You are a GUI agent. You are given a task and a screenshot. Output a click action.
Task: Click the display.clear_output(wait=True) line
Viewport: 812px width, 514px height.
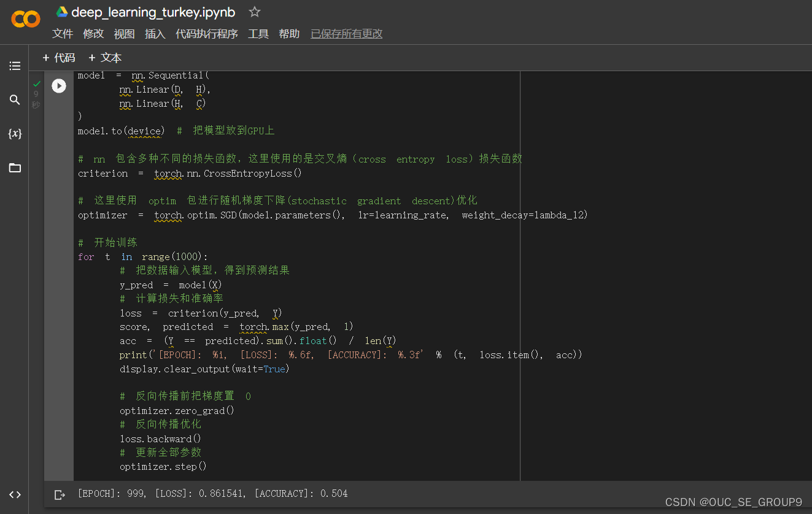coord(204,369)
